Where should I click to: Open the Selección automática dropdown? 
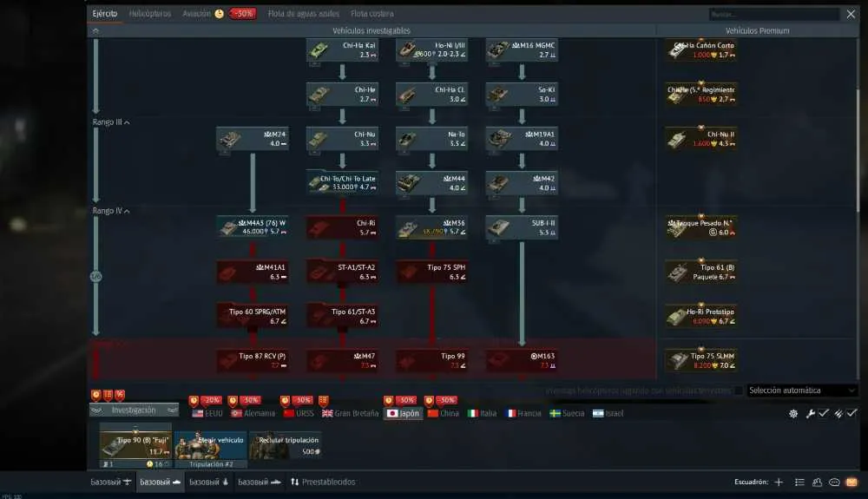click(x=801, y=391)
